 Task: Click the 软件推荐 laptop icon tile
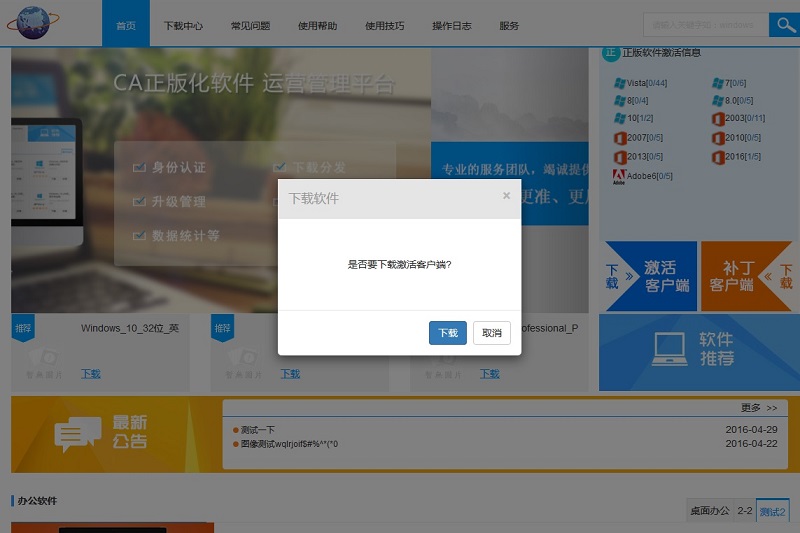click(x=669, y=349)
